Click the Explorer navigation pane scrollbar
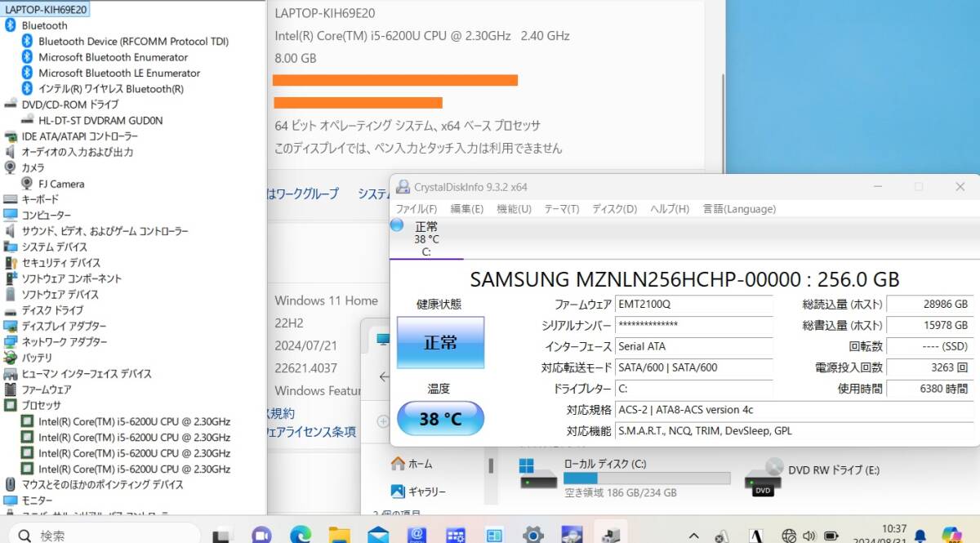This screenshot has width=980, height=543. click(491, 465)
